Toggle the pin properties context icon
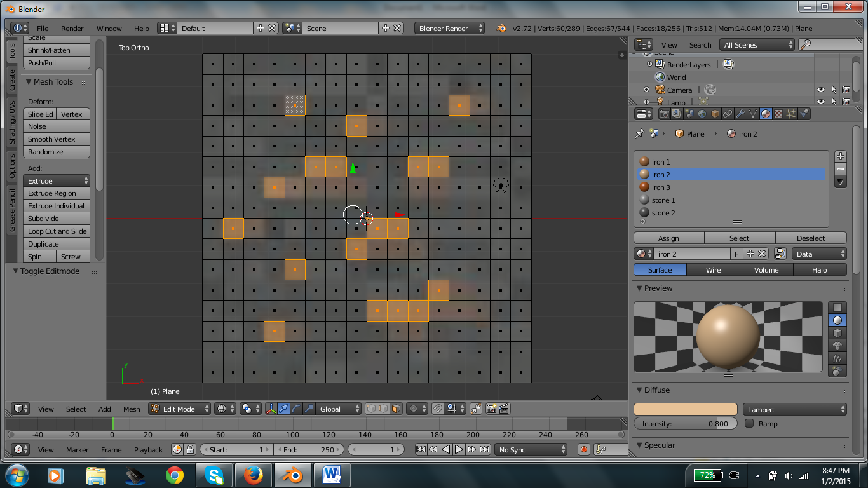Viewport: 868px width, 488px height. (639, 133)
